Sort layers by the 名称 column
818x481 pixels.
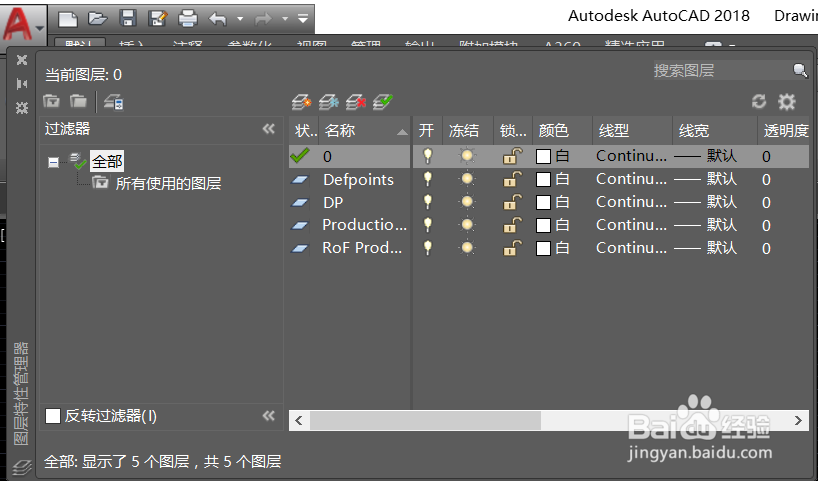(x=364, y=130)
